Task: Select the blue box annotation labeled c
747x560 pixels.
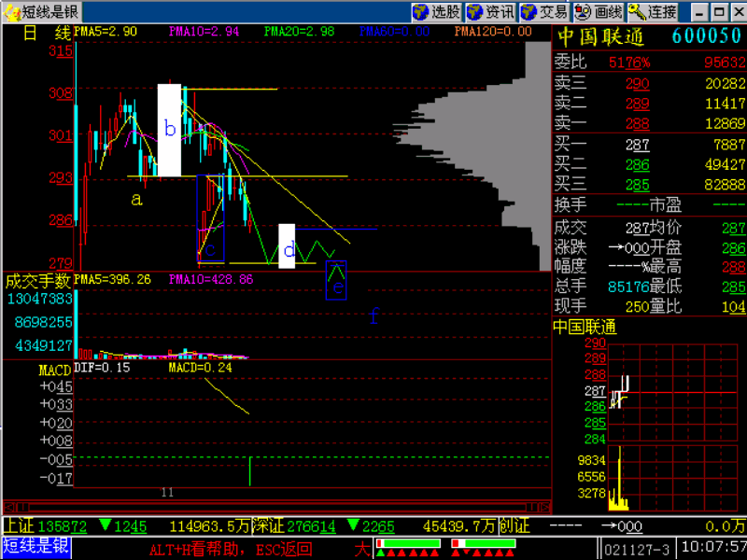Action: (211, 218)
